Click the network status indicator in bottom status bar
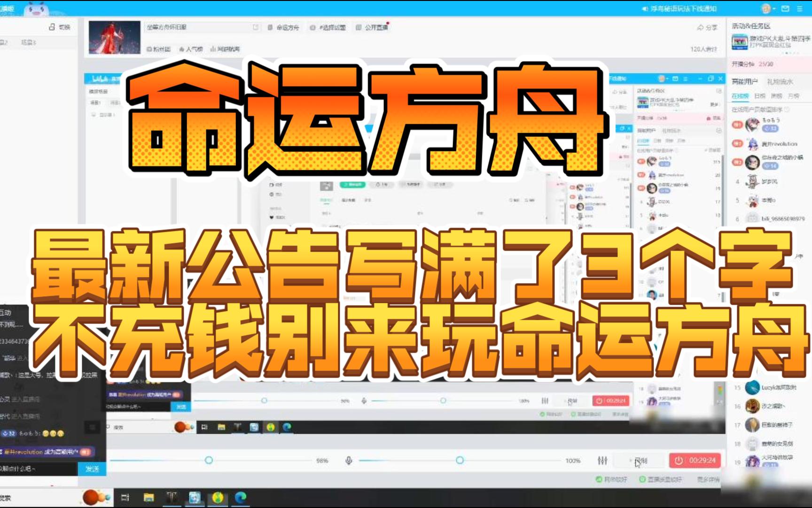 pos(611,479)
